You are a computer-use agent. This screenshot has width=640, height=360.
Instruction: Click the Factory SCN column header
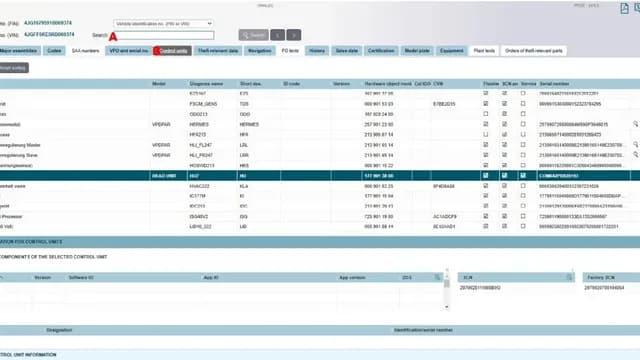(x=601, y=278)
